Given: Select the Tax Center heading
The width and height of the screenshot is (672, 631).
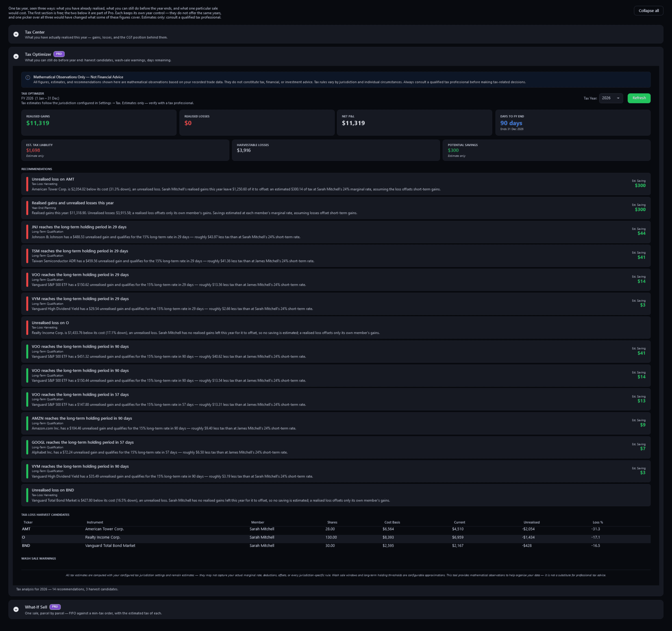Looking at the screenshot, I should click(x=35, y=32).
